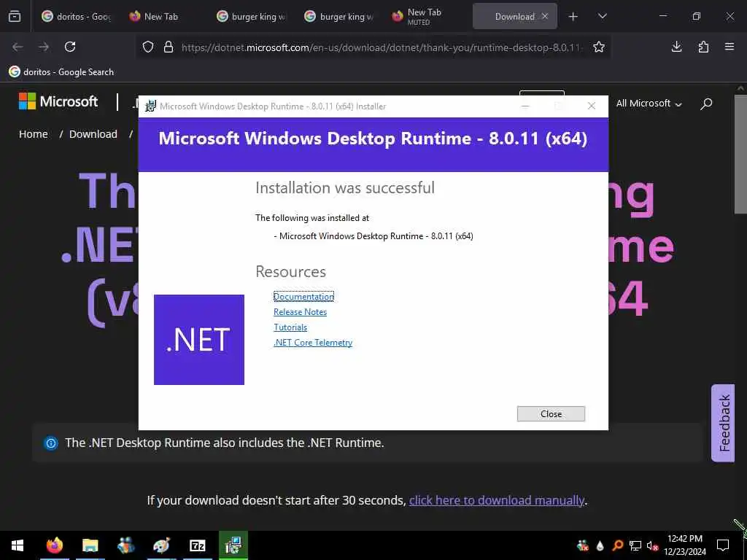
Task: Open the Tutorials link
Action: tap(290, 327)
